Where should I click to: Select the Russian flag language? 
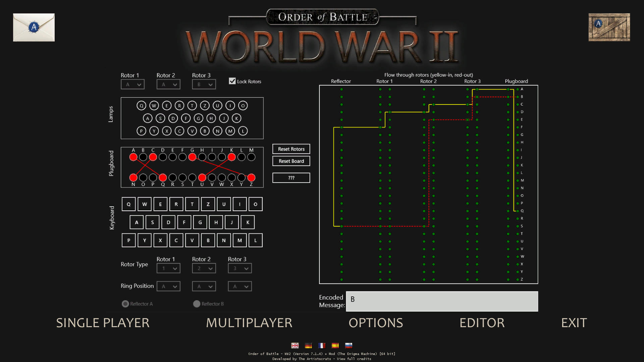(348, 346)
